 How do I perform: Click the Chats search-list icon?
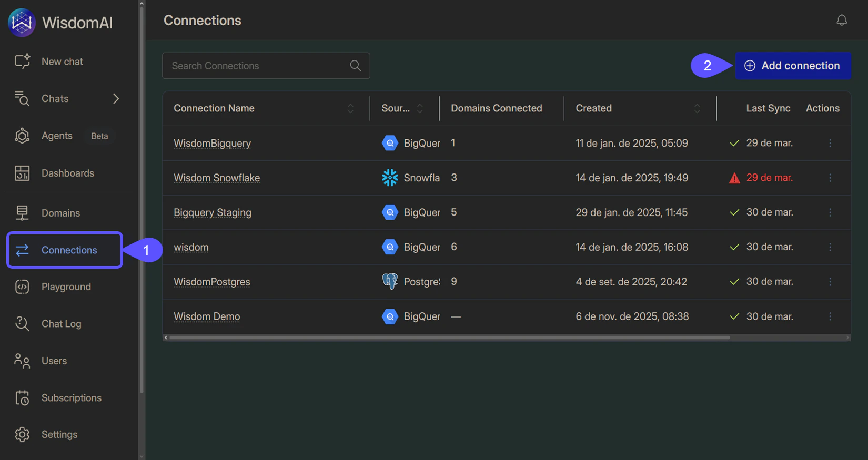click(22, 98)
